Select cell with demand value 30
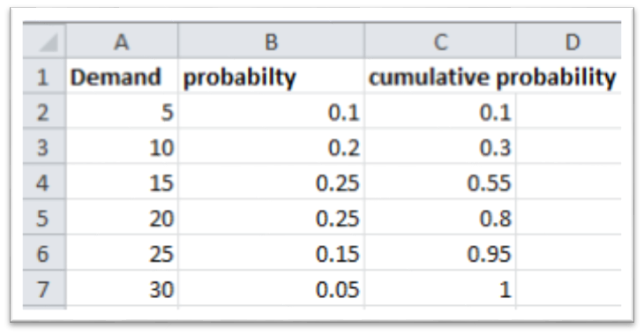Screen dimensions: 644x335 tap(122, 288)
